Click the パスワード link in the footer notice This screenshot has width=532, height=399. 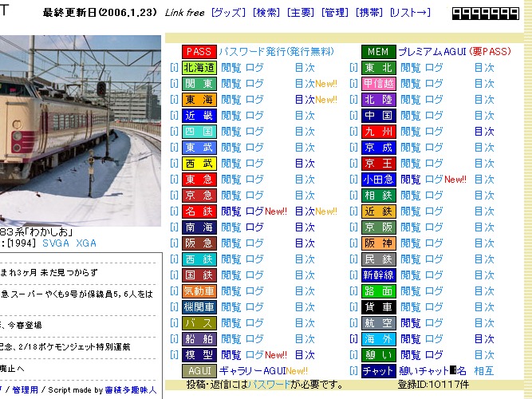click(x=268, y=385)
